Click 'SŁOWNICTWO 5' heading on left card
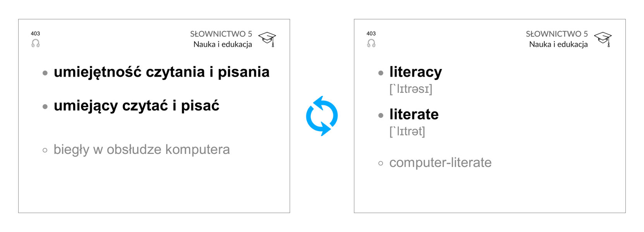The width and height of the screenshot is (644, 232). pyautogui.click(x=221, y=34)
